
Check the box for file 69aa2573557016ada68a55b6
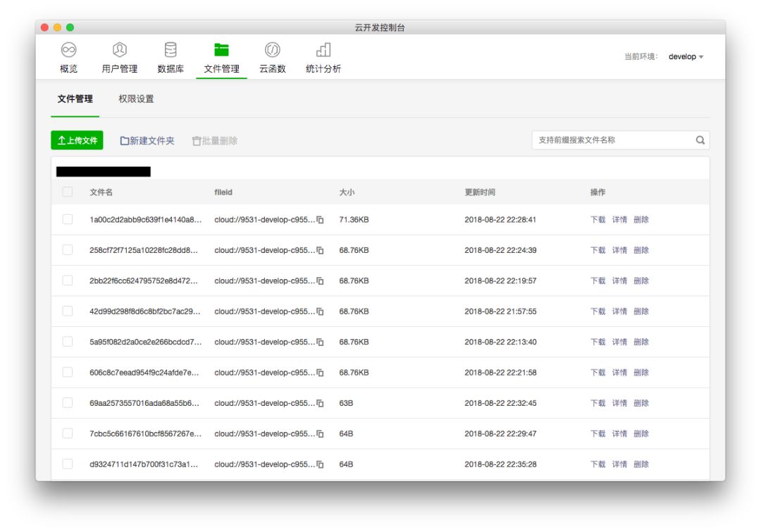pos(68,403)
